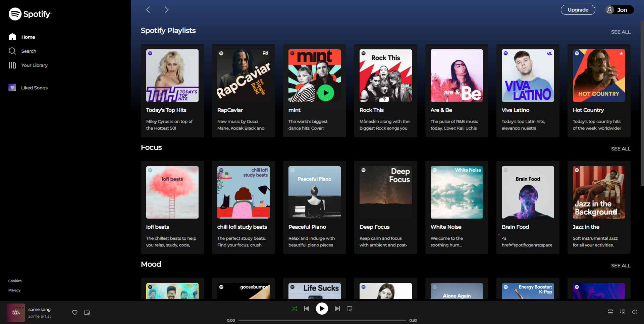The height and width of the screenshot is (324, 644).
Task: Navigate forward with the right chevron
Action: click(167, 10)
